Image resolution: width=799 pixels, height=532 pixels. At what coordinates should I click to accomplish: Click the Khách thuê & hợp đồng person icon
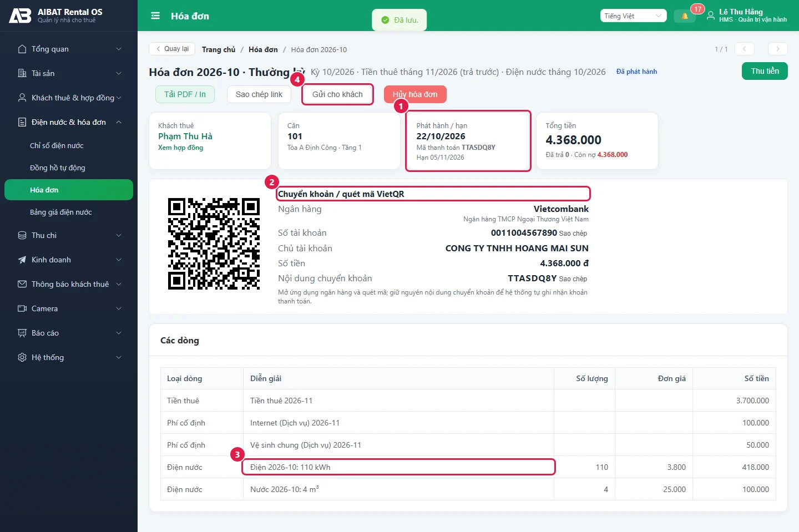[x=22, y=98]
